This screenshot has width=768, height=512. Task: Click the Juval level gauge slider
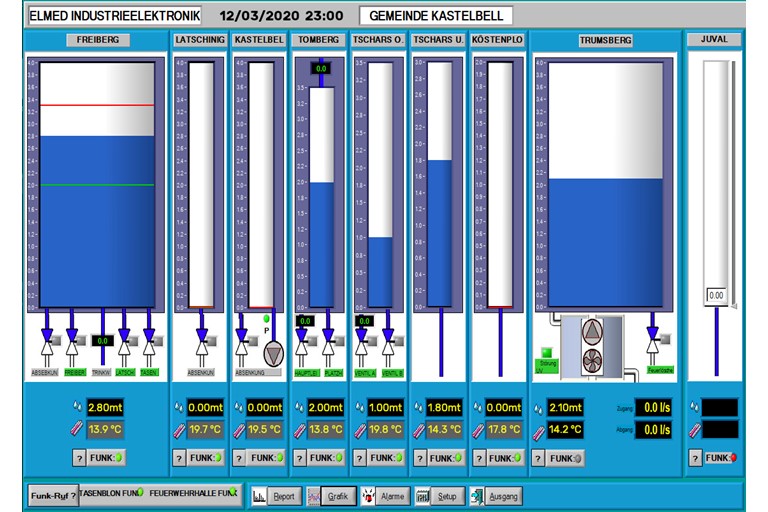point(716,180)
